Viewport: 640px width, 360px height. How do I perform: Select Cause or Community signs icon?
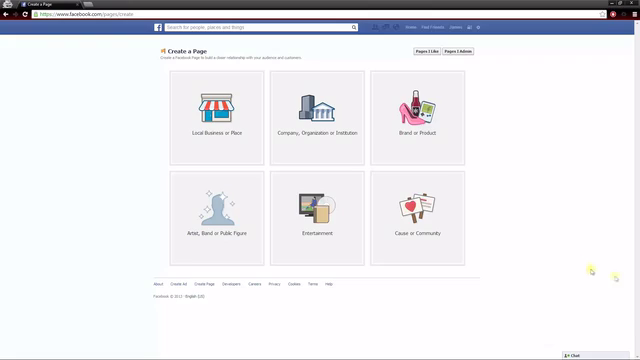click(x=417, y=208)
